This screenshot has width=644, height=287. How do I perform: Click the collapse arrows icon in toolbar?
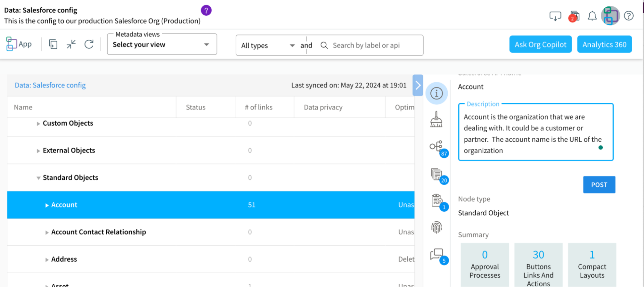click(71, 44)
